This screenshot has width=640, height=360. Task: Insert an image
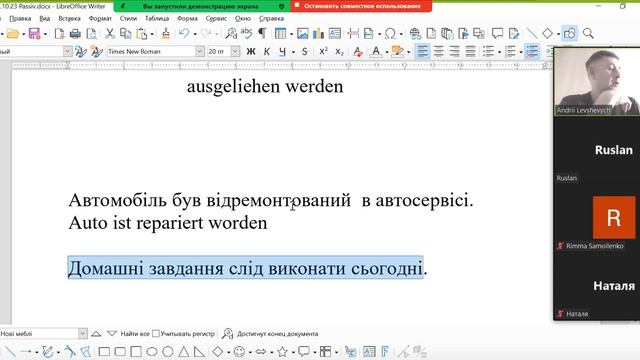click(x=302, y=33)
